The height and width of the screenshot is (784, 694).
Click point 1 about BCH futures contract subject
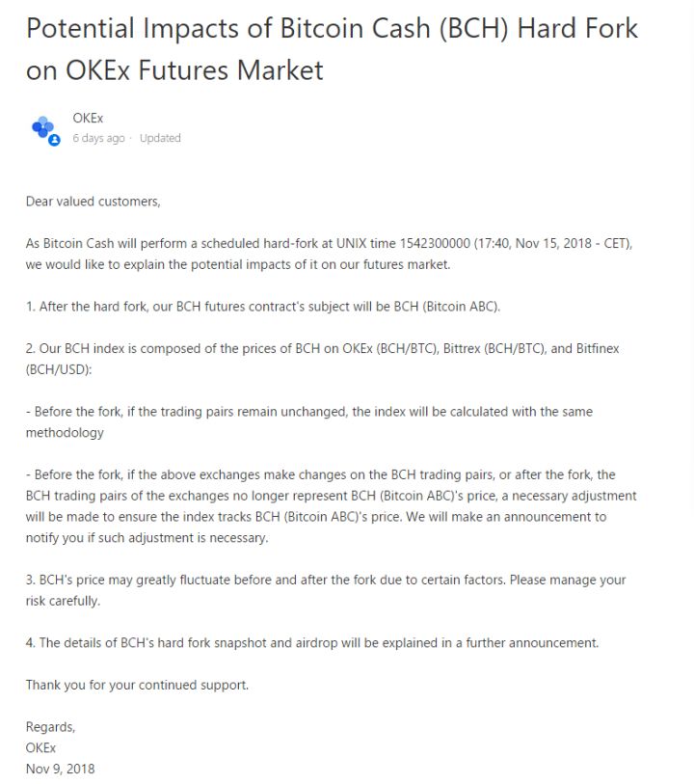coord(263,307)
